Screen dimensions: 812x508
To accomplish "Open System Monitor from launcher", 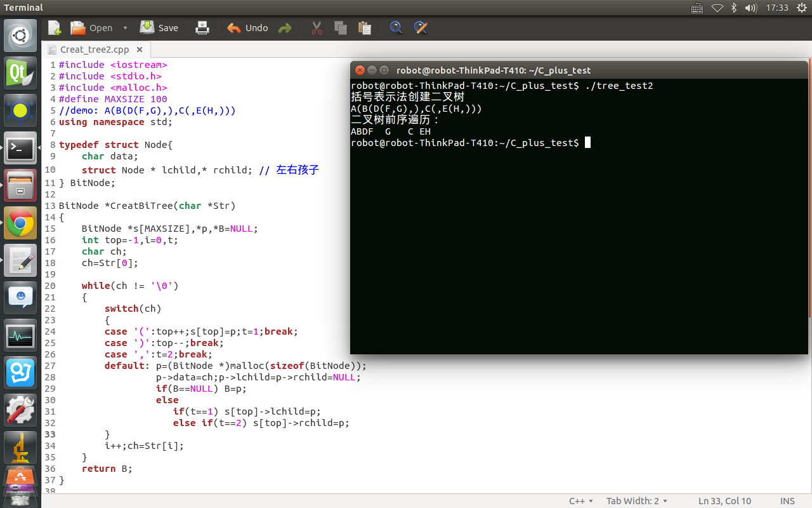I will (20, 335).
